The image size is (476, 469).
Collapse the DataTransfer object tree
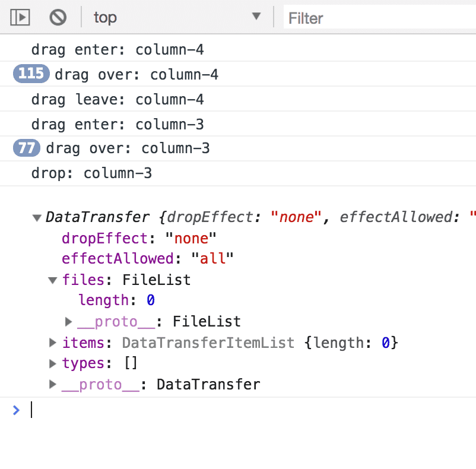pyautogui.click(x=38, y=218)
